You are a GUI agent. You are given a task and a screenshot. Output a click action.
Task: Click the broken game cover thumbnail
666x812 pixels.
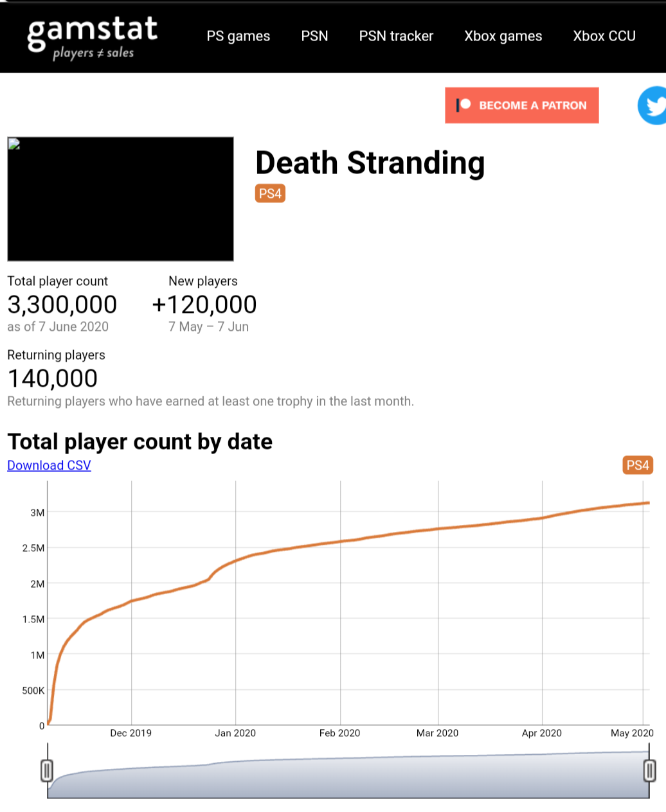120,199
